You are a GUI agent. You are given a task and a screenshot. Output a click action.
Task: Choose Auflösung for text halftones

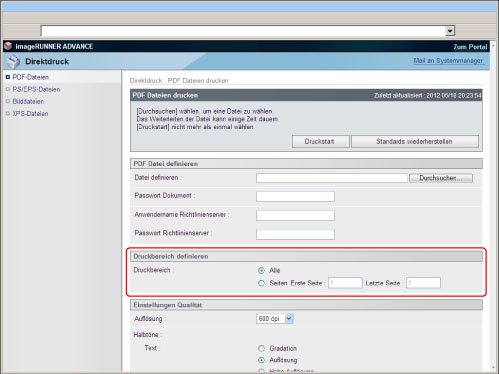[x=261, y=360]
